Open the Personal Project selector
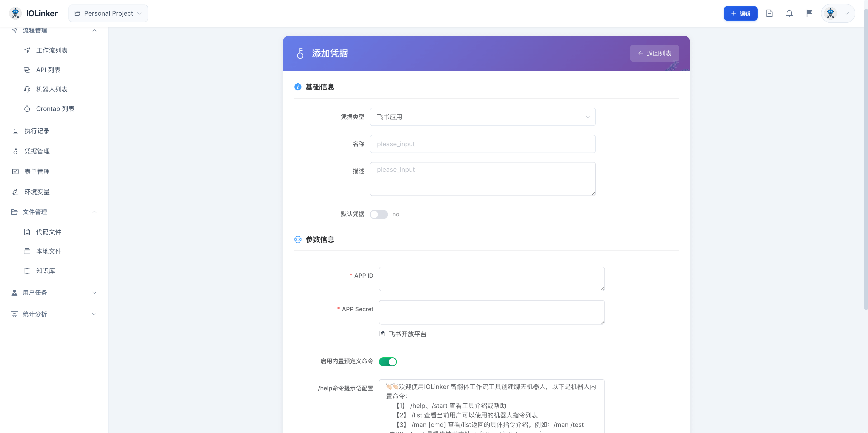This screenshot has height=433, width=868. (x=108, y=14)
